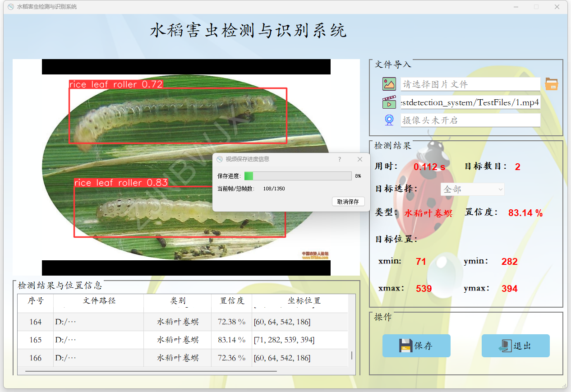Click the 置信度 column header
This screenshot has height=392, width=571.
pyautogui.click(x=231, y=301)
